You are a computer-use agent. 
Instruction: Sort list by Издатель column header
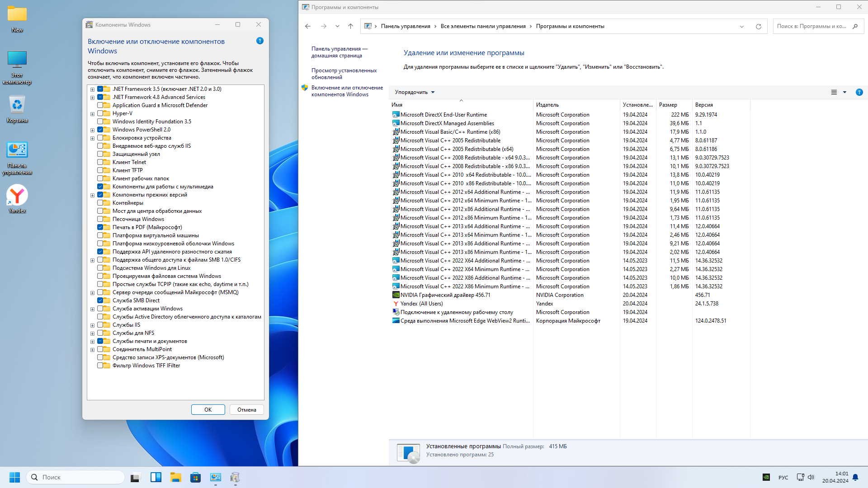coord(547,105)
